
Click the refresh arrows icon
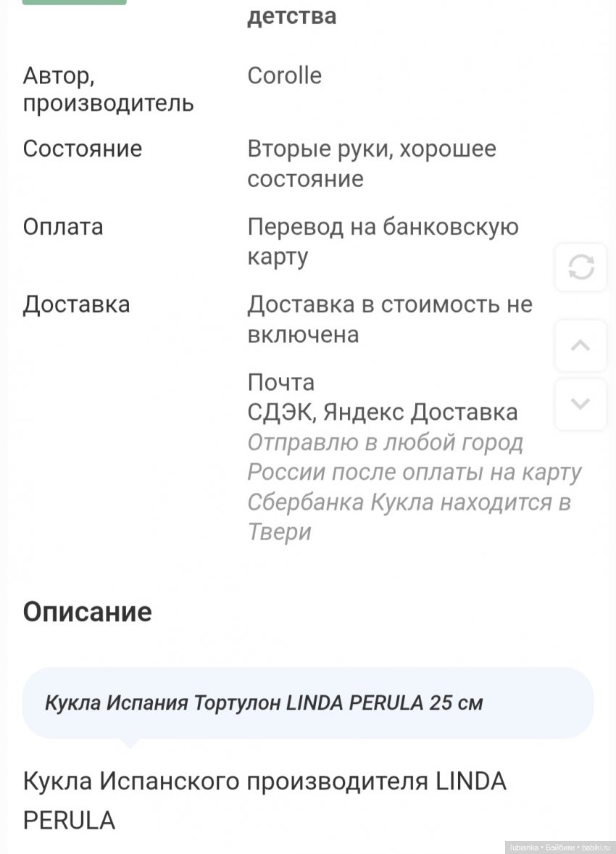(x=580, y=268)
